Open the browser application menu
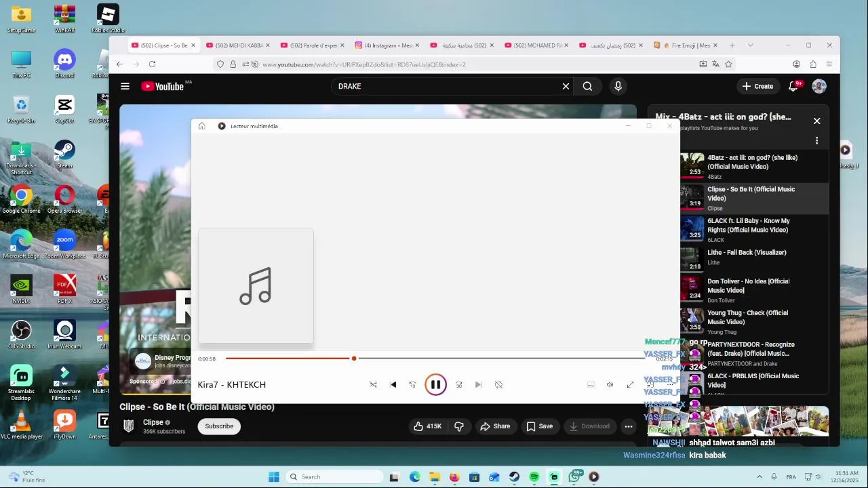 [829, 64]
